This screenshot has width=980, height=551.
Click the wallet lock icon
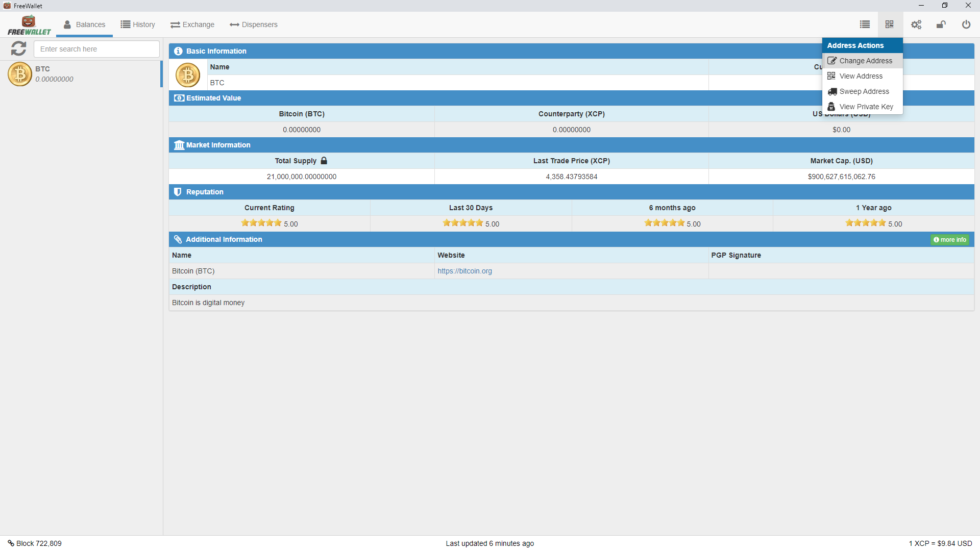(941, 24)
